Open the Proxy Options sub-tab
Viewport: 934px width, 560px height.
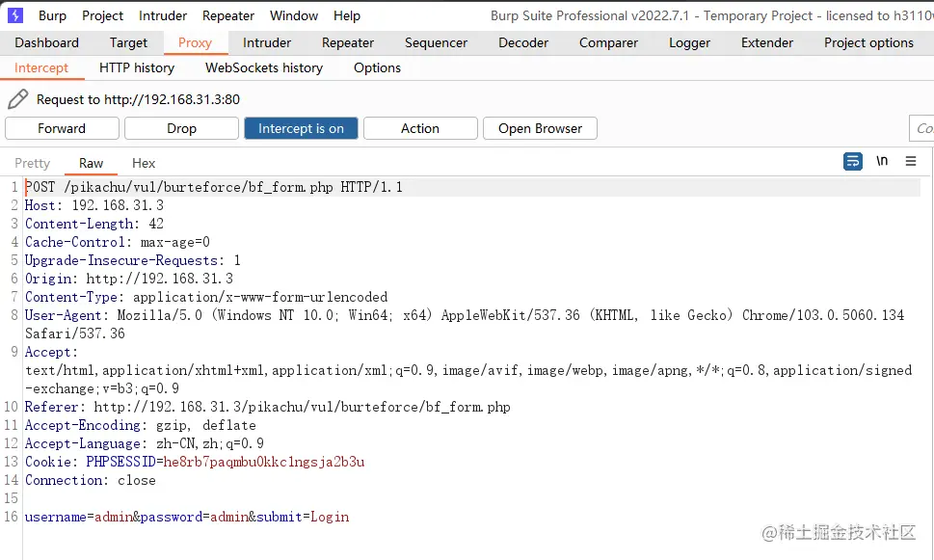click(377, 67)
